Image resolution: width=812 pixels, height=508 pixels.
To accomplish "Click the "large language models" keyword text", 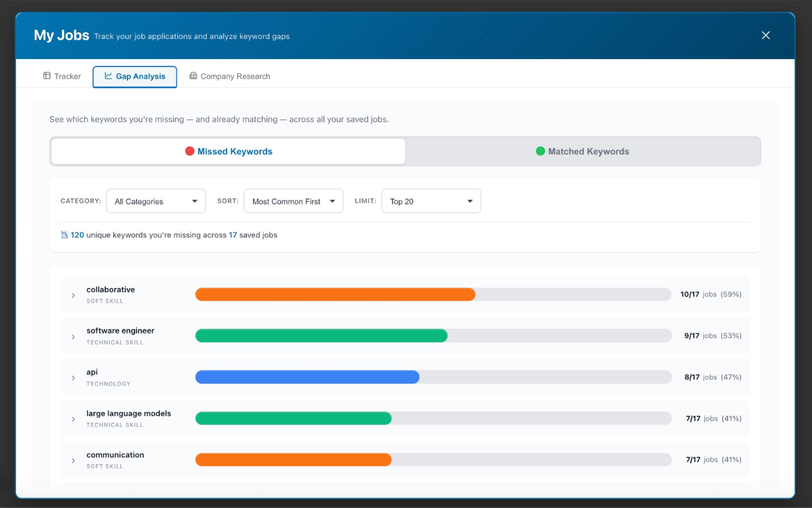I will tap(129, 413).
